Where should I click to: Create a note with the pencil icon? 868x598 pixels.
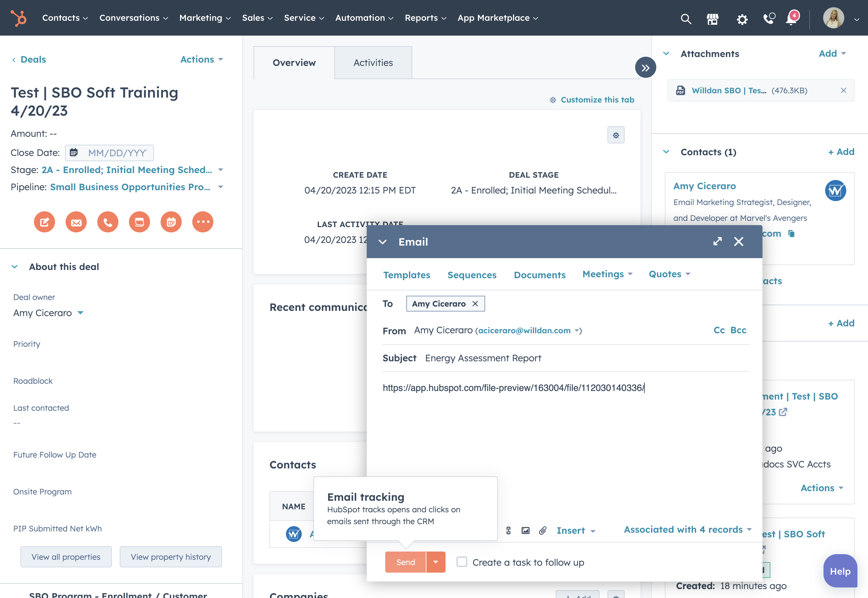[44, 222]
